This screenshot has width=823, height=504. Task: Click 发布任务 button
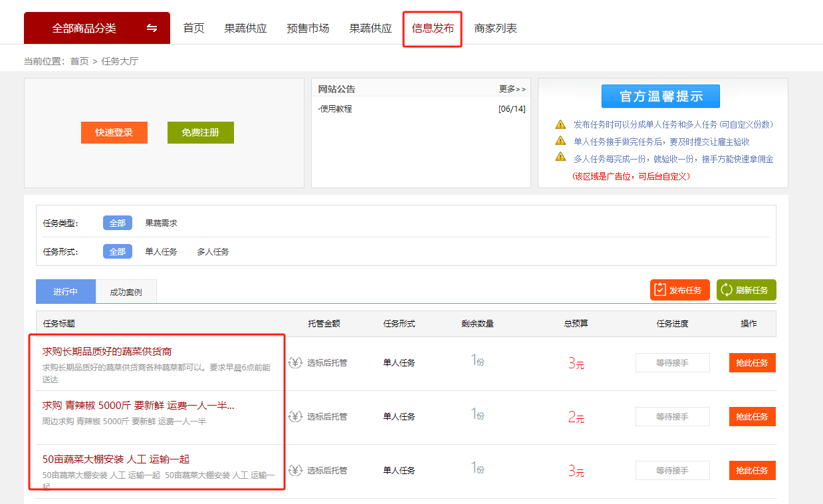680,290
